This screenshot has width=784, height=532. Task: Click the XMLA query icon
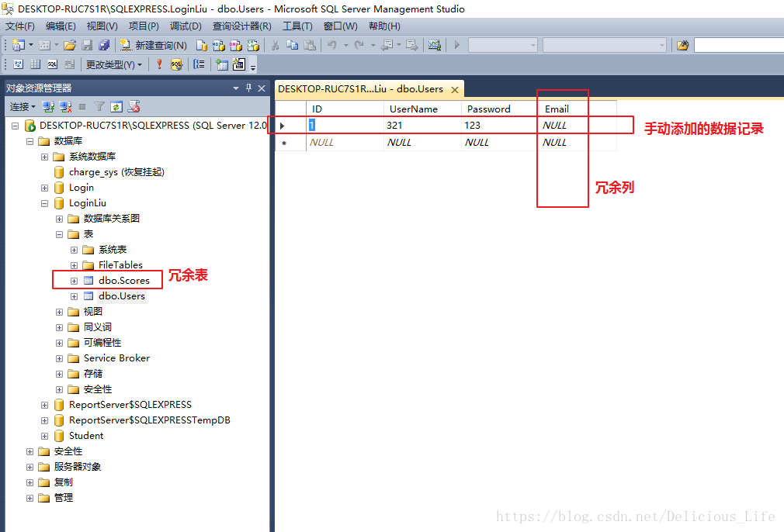[254, 45]
